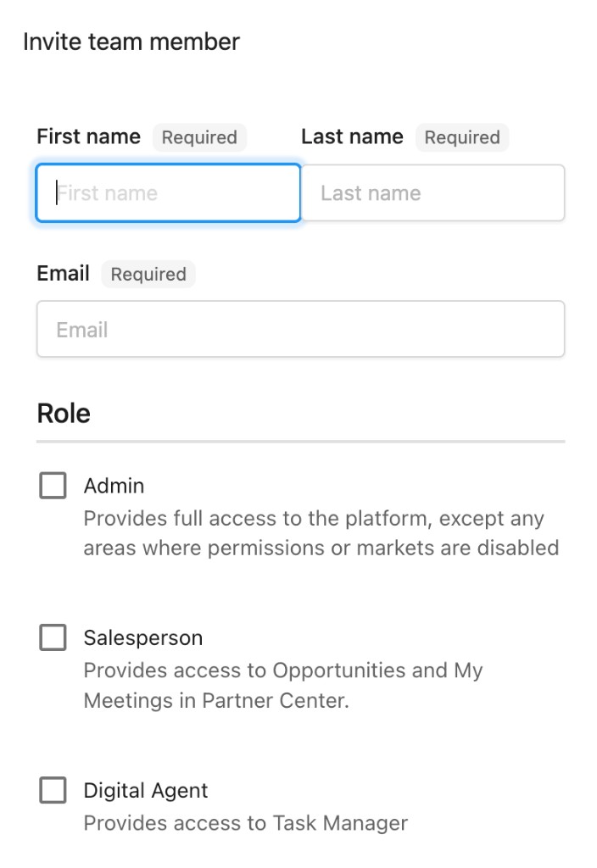Select the Last name text box

tap(433, 192)
